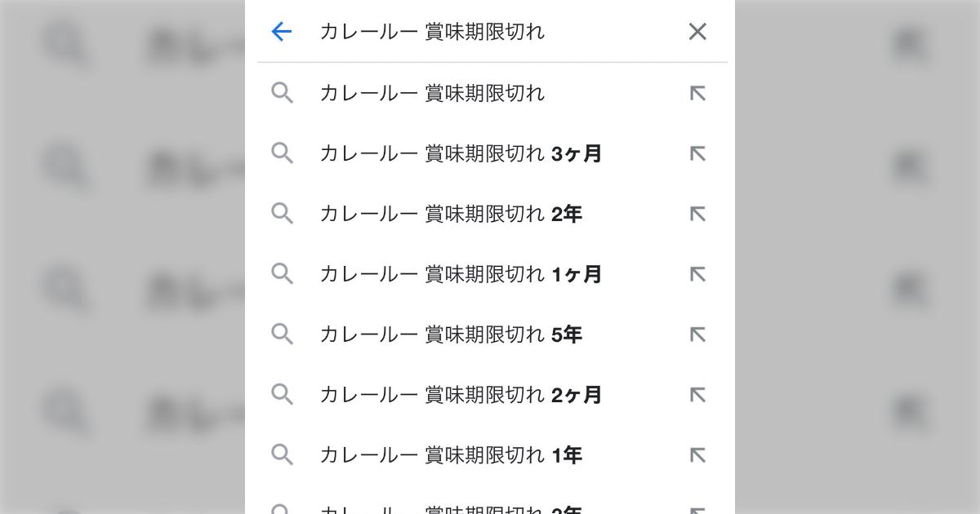Image resolution: width=980 pixels, height=514 pixels.
Task: Tap the insert arrow beside "賞味期限切れ 3ヶ月"
Action: 697,153
